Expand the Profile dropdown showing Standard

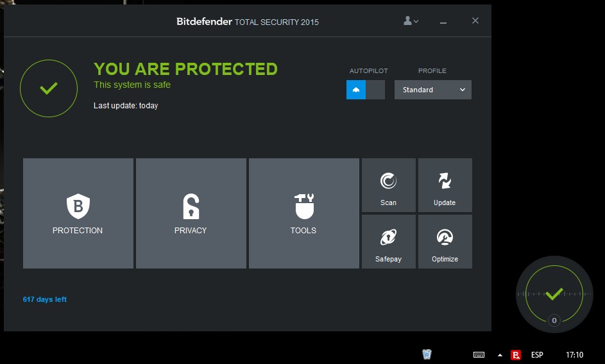click(x=432, y=90)
